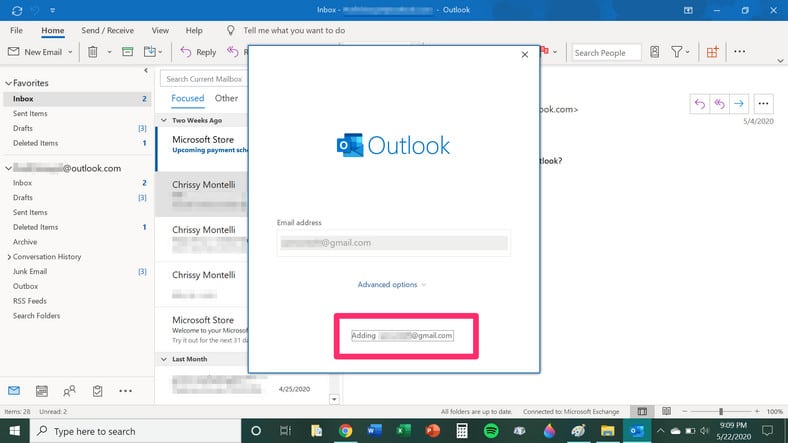Open the Send / Receive tab
Screen dimensions: 788x443
click(x=108, y=30)
